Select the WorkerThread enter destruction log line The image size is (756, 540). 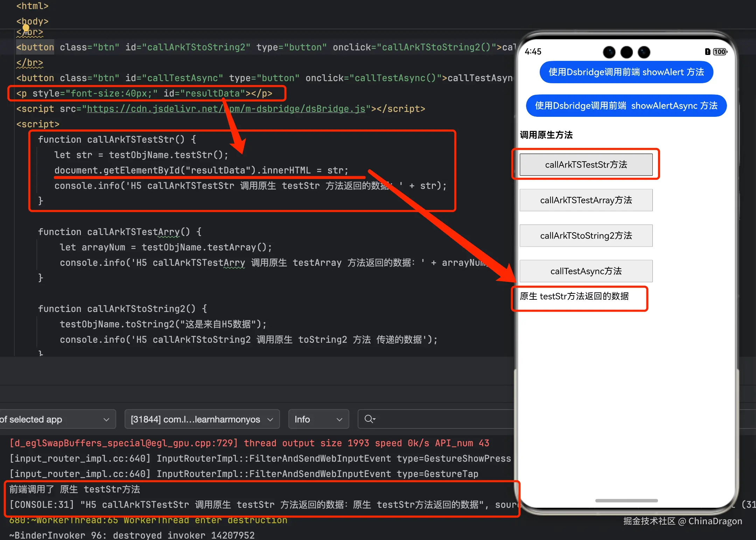click(148, 520)
